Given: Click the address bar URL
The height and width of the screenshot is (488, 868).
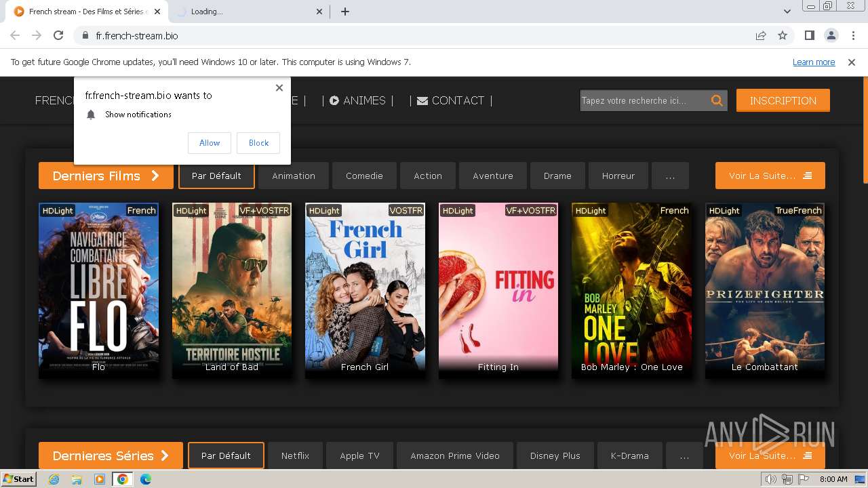Looking at the screenshot, I should (x=137, y=35).
